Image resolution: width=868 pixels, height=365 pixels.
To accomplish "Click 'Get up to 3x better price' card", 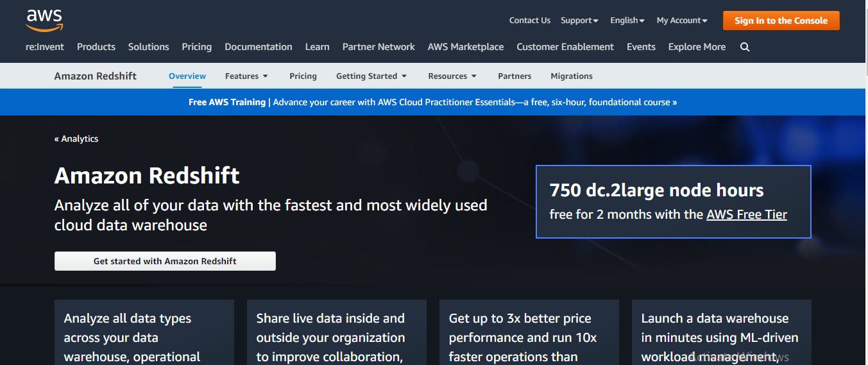I will click(529, 332).
